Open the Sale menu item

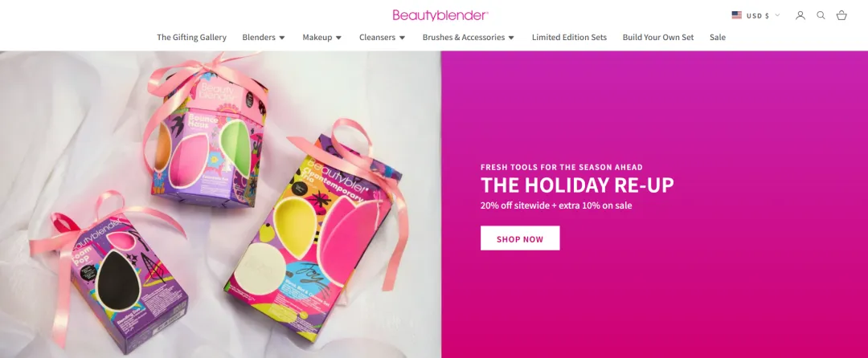click(718, 37)
